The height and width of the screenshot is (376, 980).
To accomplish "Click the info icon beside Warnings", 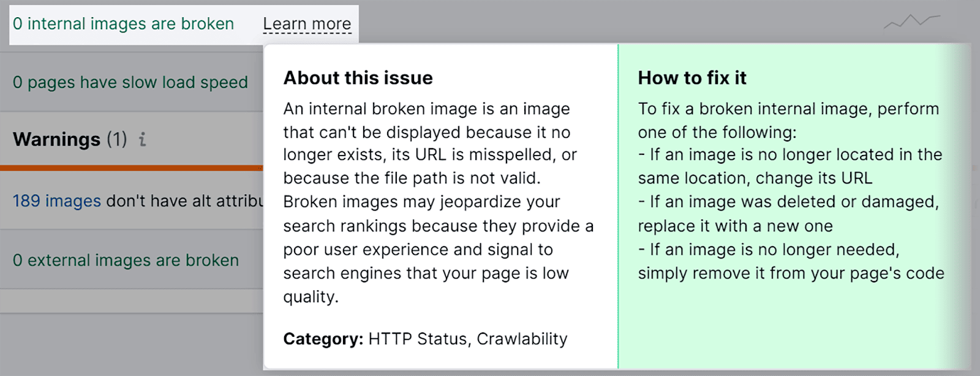I will click(142, 140).
